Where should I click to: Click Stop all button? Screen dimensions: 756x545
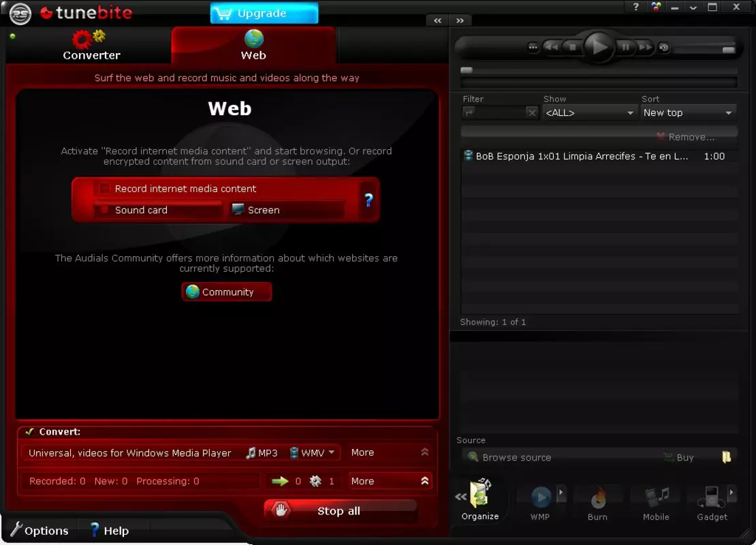point(341,511)
